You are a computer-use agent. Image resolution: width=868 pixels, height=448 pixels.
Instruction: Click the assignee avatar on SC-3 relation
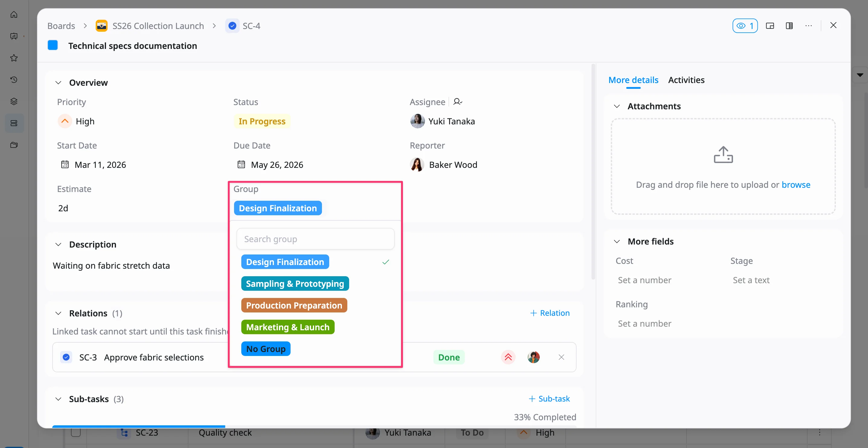(x=533, y=357)
